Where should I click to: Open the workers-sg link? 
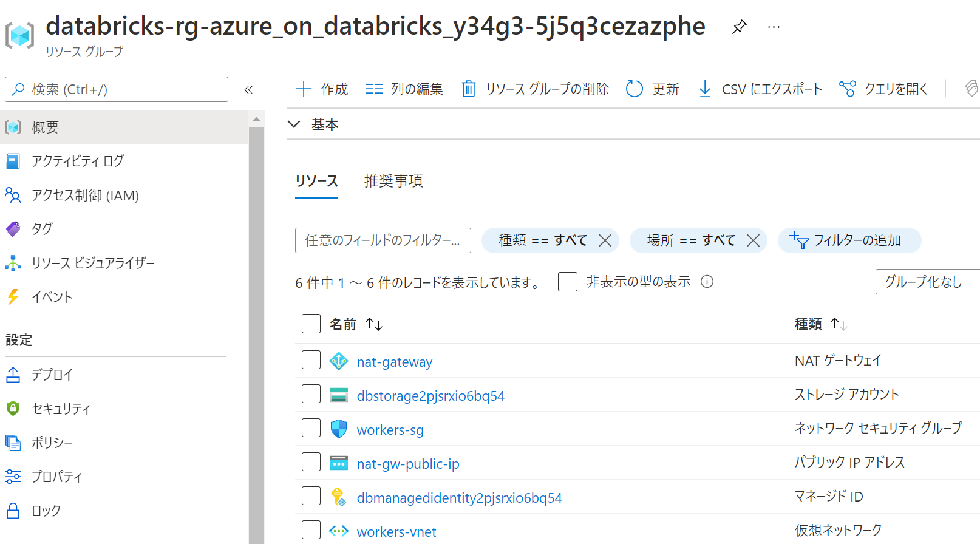pos(390,430)
